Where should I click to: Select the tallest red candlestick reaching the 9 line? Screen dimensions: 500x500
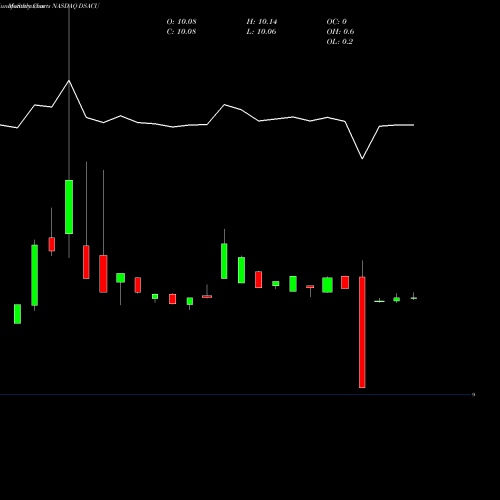point(362,332)
